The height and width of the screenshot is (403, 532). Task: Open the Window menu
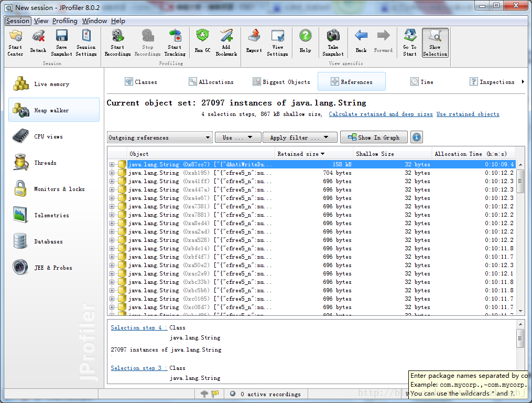(94, 21)
